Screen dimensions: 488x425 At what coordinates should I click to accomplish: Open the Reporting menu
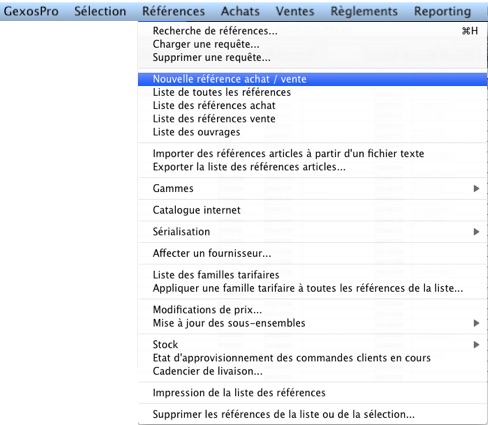pyautogui.click(x=442, y=11)
